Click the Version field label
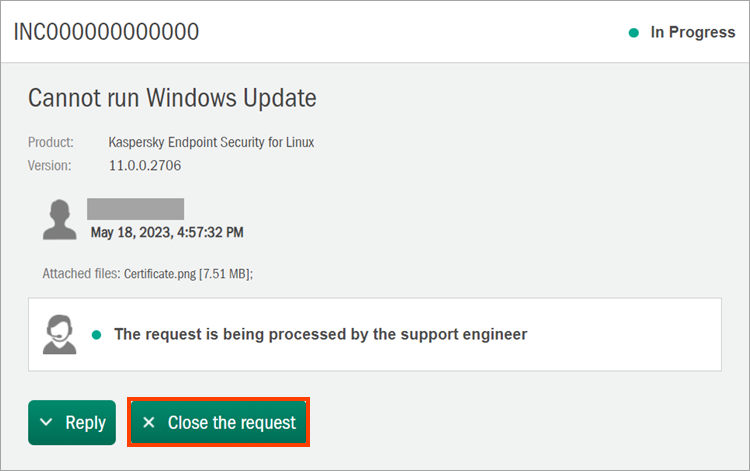This screenshot has width=750, height=471. 50,165
